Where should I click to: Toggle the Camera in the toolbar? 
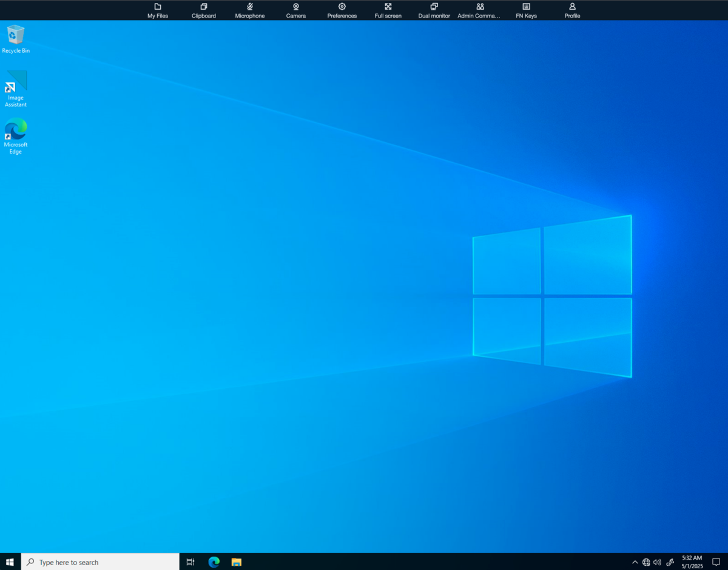point(296,10)
